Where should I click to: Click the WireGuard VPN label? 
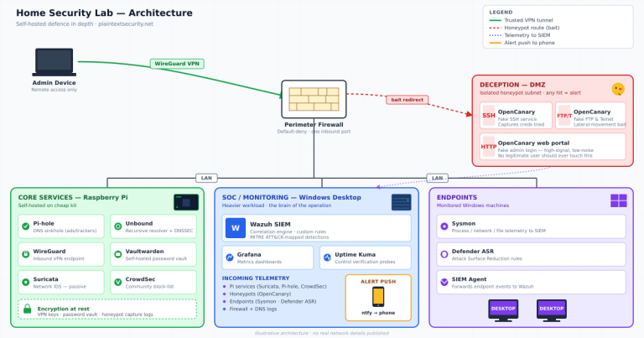click(177, 64)
